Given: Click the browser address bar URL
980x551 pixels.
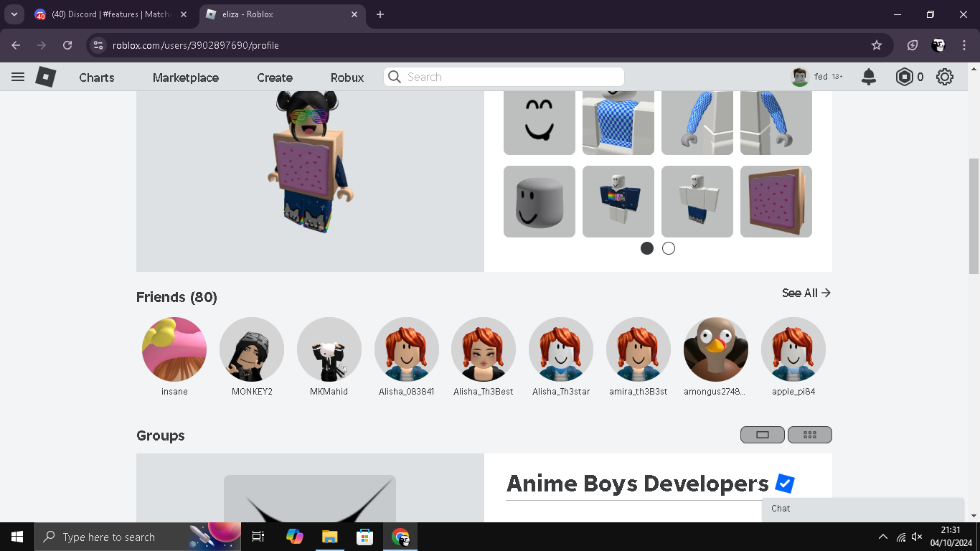Looking at the screenshot, I should pos(196,45).
